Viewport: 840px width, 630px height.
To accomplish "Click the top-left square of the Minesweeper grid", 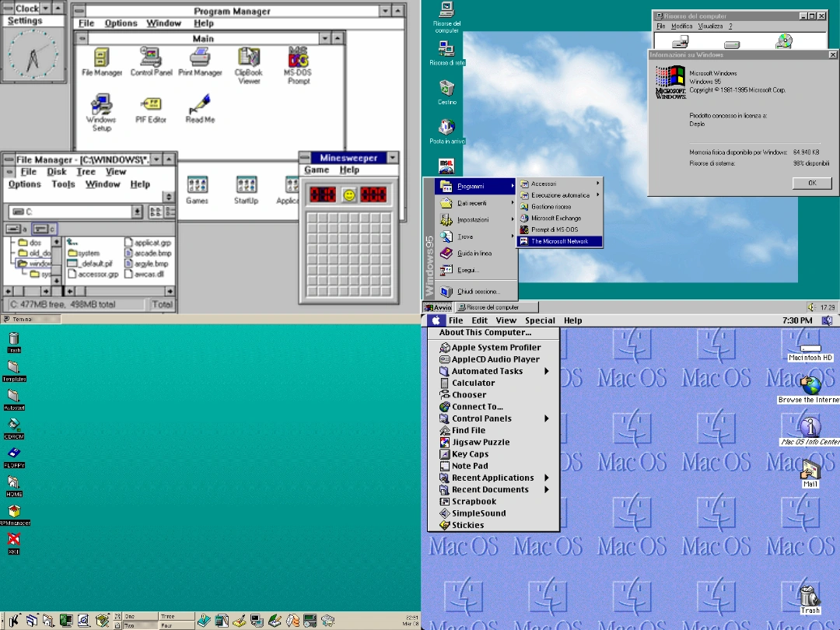I will coord(313,219).
